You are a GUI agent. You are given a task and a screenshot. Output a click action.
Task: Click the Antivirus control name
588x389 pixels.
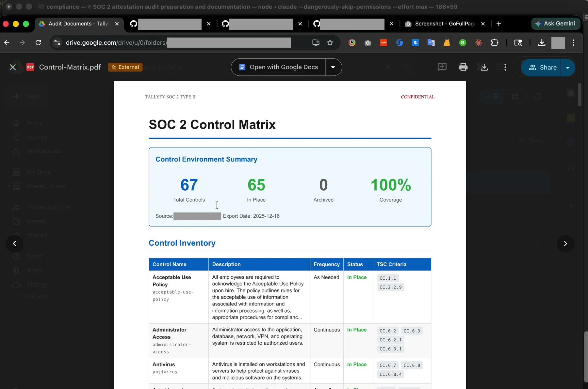[x=164, y=364]
